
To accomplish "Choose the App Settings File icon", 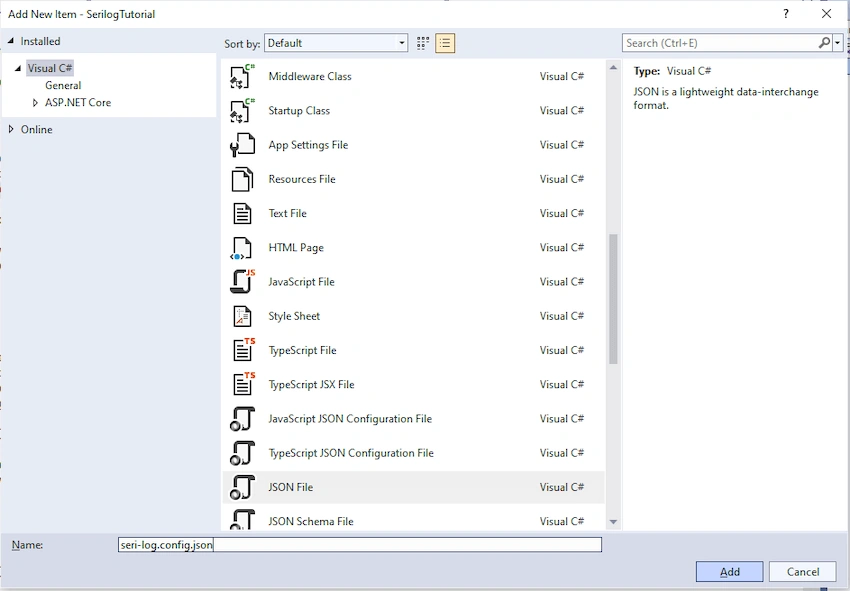I will pos(242,145).
